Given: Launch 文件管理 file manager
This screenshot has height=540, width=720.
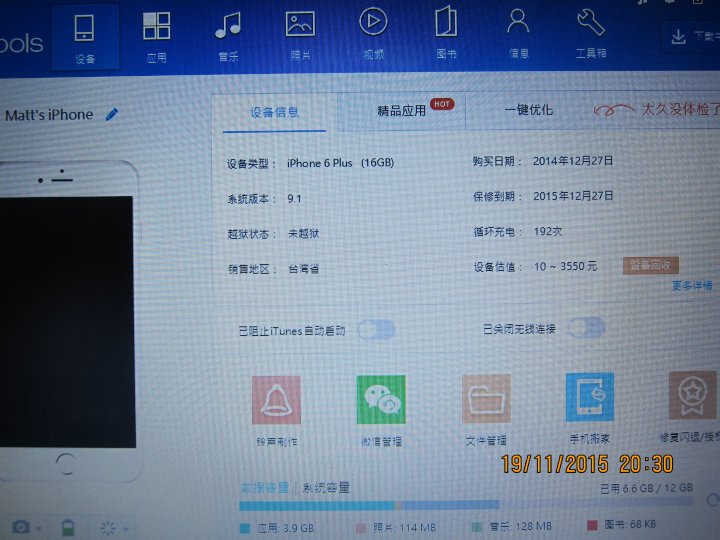Looking at the screenshot, I should 486,410.
